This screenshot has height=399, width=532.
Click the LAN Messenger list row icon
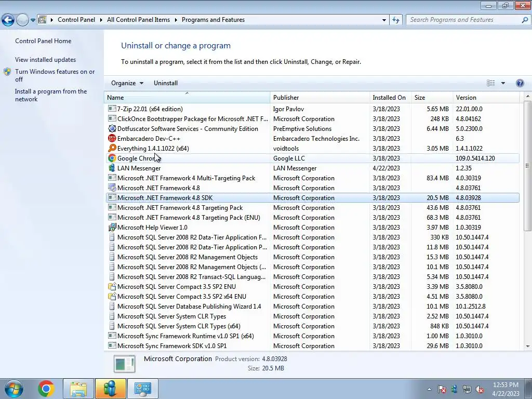(112, 168)
